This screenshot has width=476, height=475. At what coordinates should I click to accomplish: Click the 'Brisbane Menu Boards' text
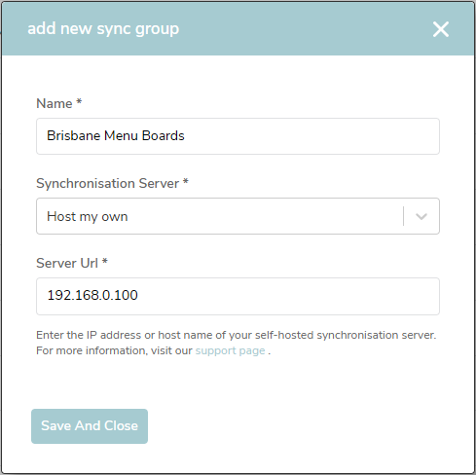[x=116, y=135]
